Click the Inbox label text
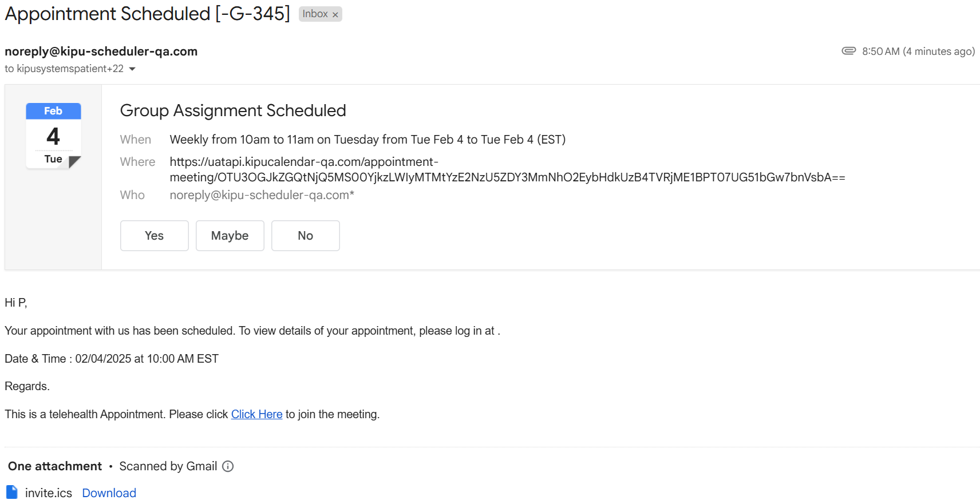 (315, 14)
